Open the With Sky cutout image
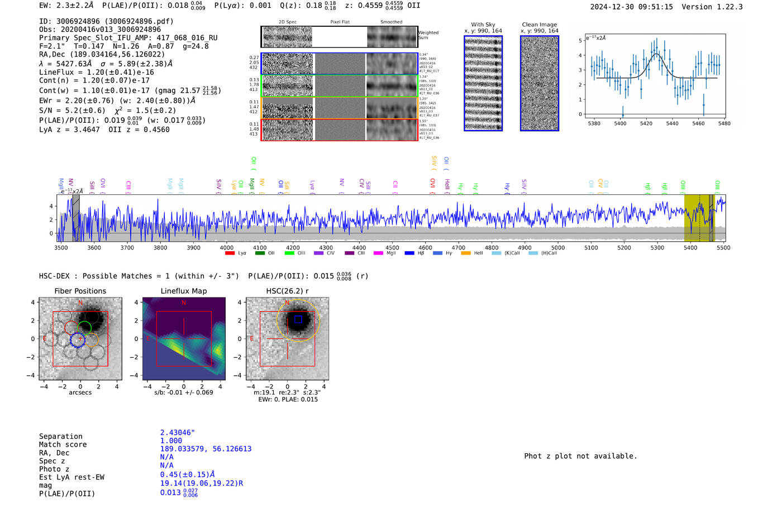This screenshot has height=532, width=782. tap(483, 83)
